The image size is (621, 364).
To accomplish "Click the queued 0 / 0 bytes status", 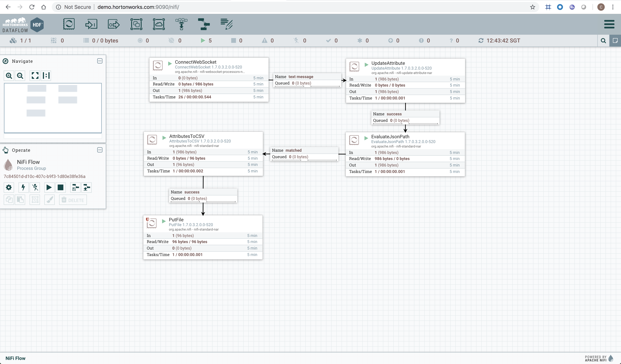I will click(101, 41).
